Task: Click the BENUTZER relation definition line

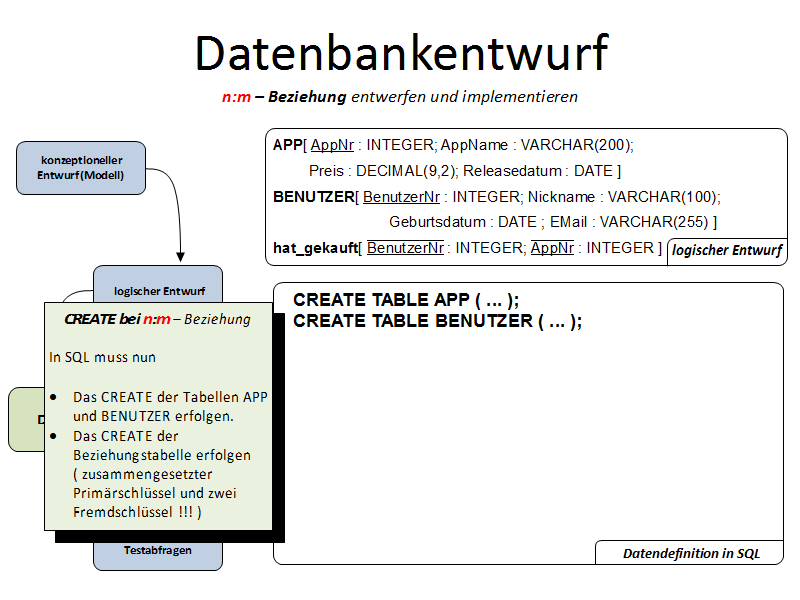Action: tap(496, 197)
